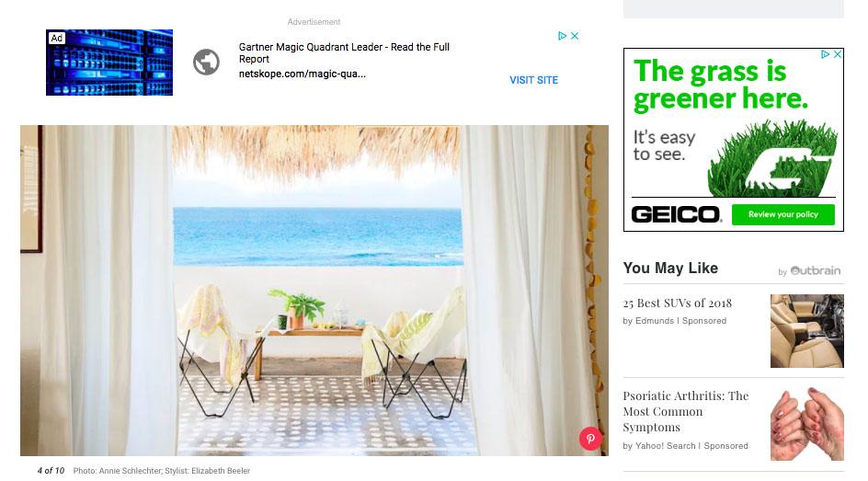The width and height of the screenshot is (868, 481).
Task: Close the Netskope banner ad
Action: (x=575, y=36)
